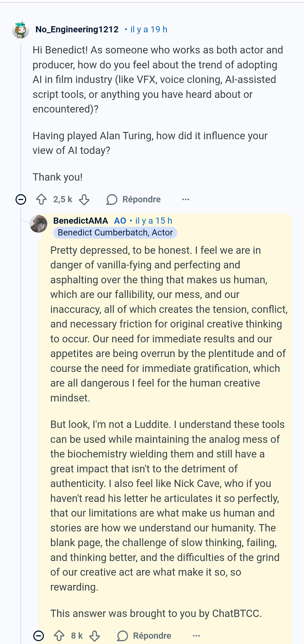Open No_Engineering1212's user profile
The image size is (304, 644).
point(77,29)
